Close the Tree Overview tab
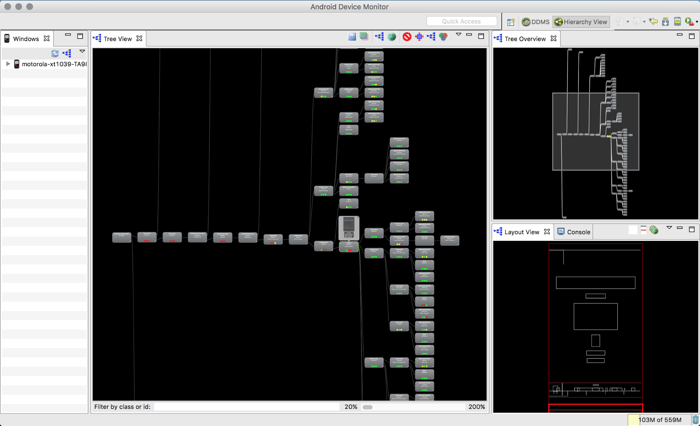Viewport: 700px width, 426px height. point(554,38)
